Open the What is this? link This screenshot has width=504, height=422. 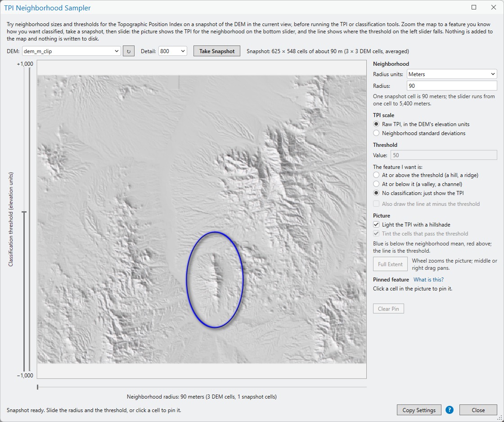pyautogui.click(x=428, y=280)
